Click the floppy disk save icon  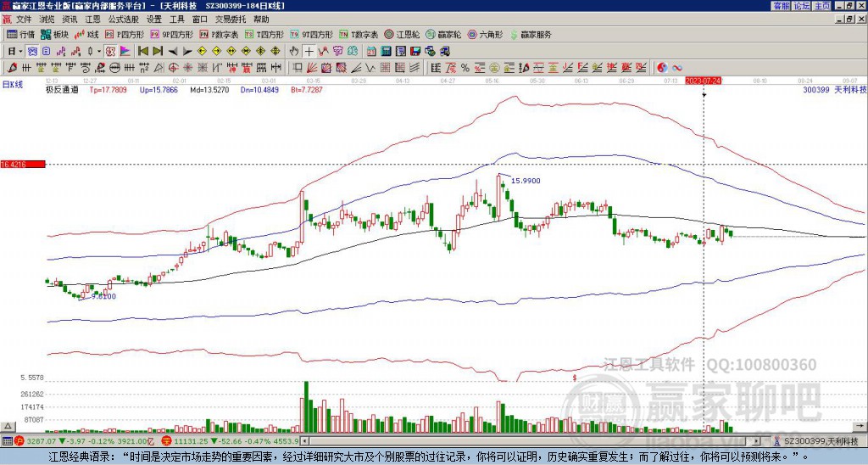tap(415, 52)
